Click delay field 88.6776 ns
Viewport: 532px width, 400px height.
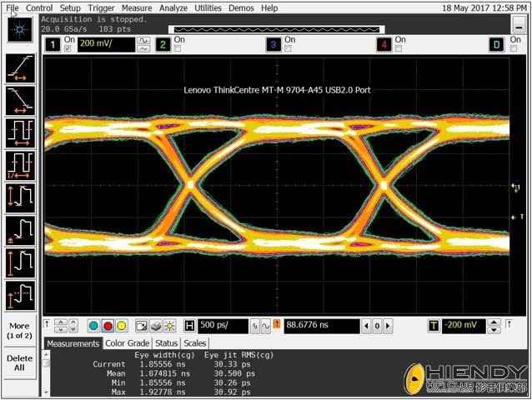tap(322, 326)
